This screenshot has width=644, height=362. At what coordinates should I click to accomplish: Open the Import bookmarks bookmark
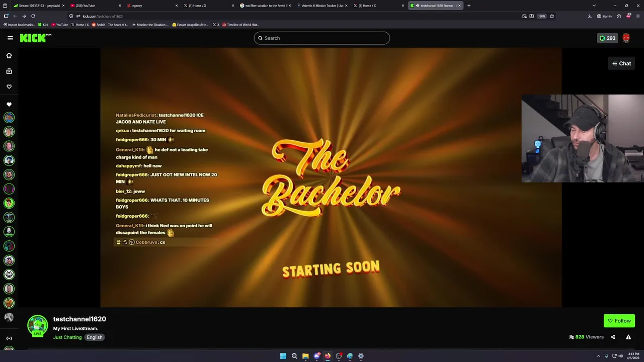point(19,25)
